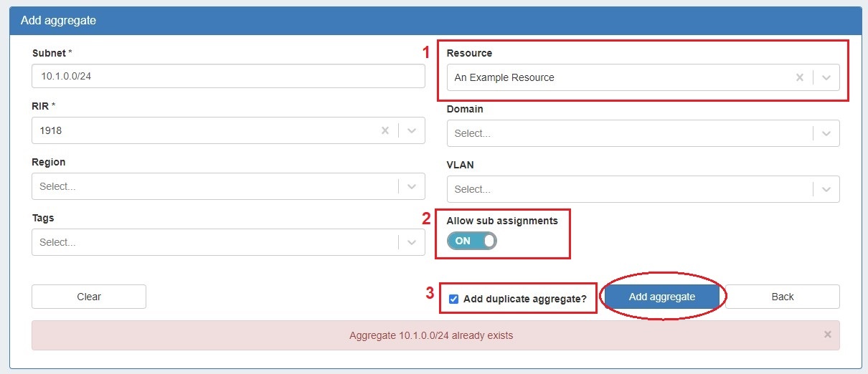Expand the VLAN dropdown arrow
The image size is (868, 374).
(x=826, y=189)
